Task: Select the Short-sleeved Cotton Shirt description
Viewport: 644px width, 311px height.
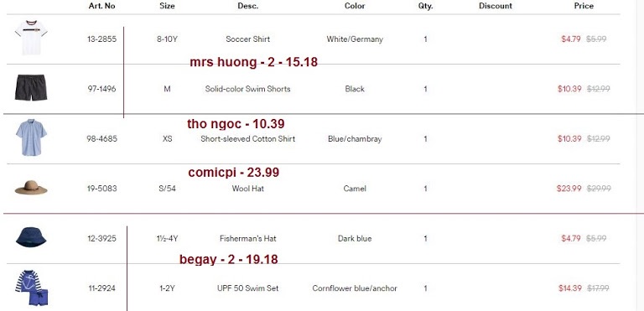Action: point(247,139)
